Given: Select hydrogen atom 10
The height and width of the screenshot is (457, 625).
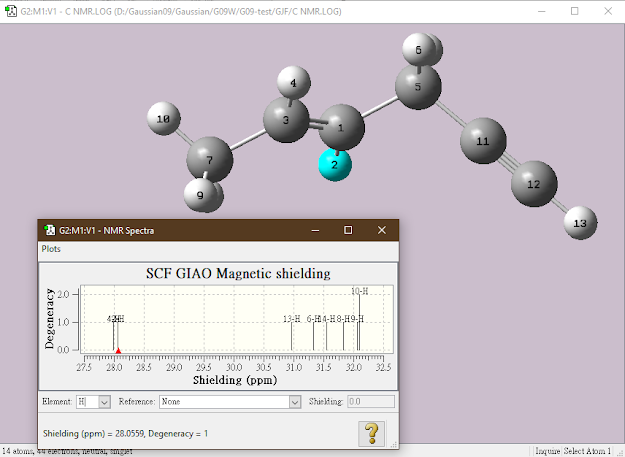Looking at the screenshot, I should point(163,119).
